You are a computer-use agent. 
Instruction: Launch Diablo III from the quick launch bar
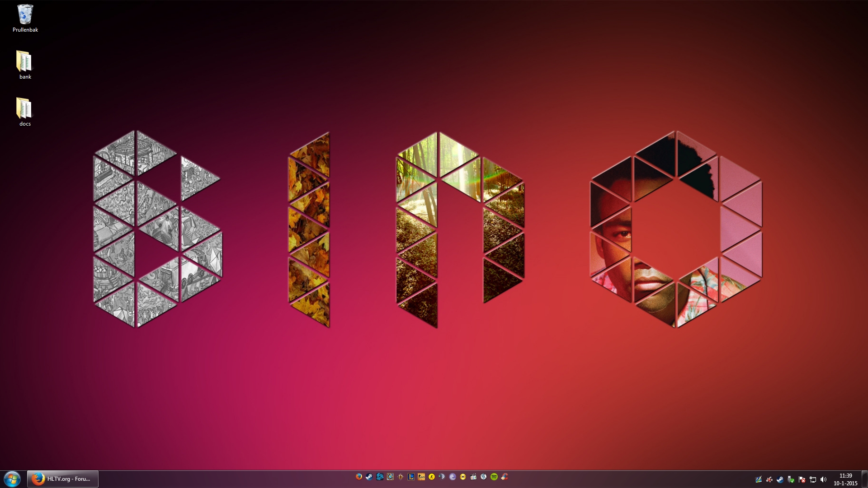[x=401, y=477]
